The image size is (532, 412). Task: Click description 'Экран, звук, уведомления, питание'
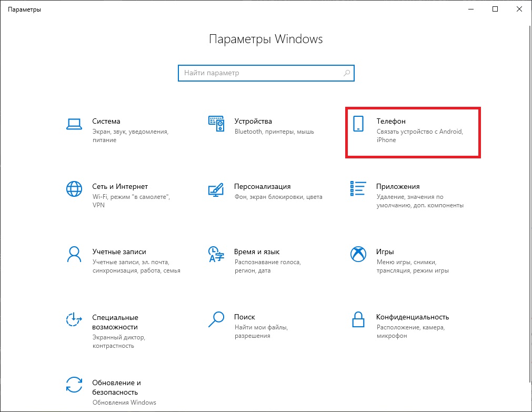coord(131,136)
